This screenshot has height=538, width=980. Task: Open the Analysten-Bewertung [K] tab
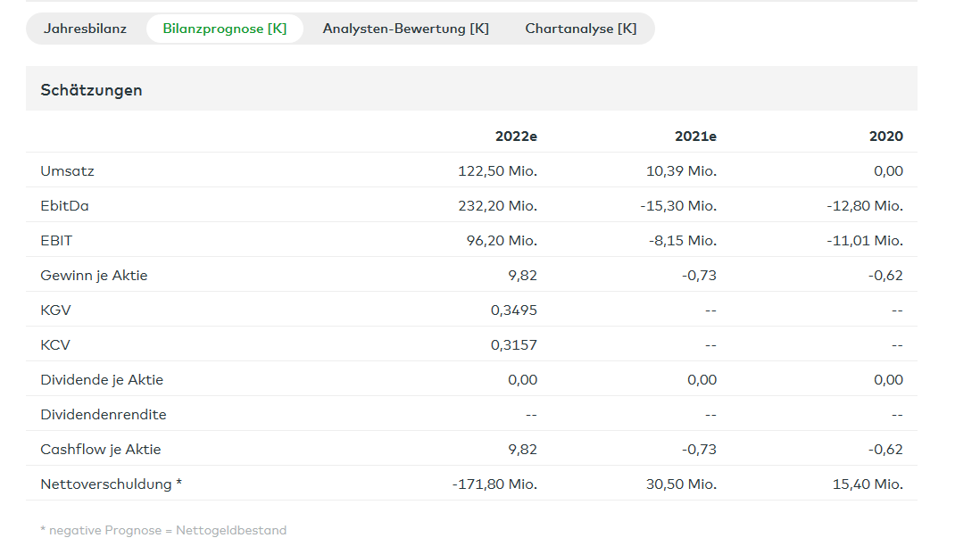405,29
